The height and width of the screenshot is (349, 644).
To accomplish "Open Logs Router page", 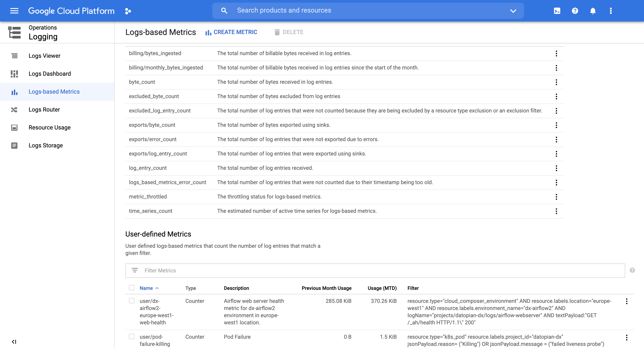I will coord(44,110).
